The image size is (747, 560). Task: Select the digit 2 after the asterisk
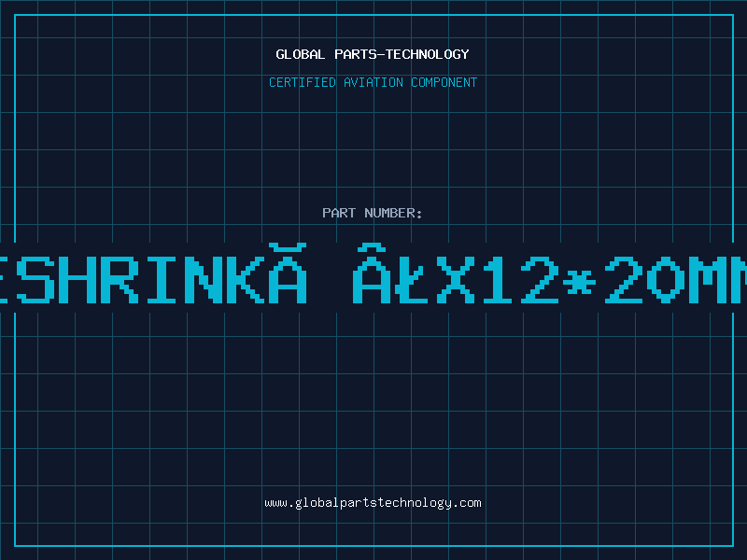pos(625,279)
